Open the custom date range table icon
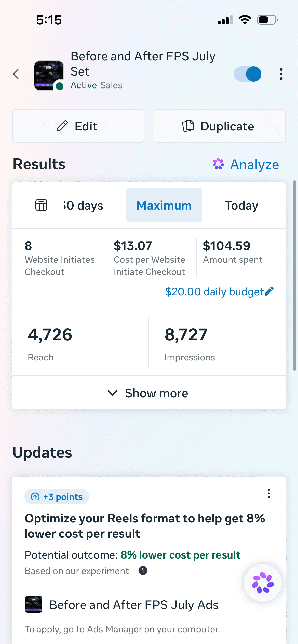The height and width of the screenshot is (644, 298). click(x=41, y=205)
